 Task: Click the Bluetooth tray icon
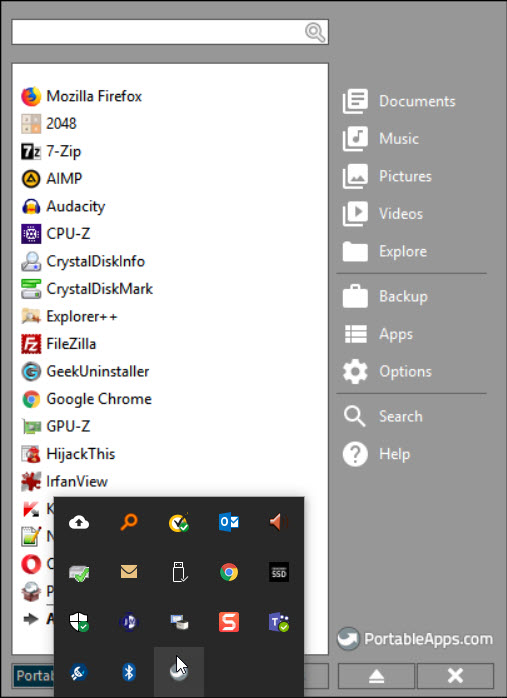pyautogui.click(x=129, y=672)
